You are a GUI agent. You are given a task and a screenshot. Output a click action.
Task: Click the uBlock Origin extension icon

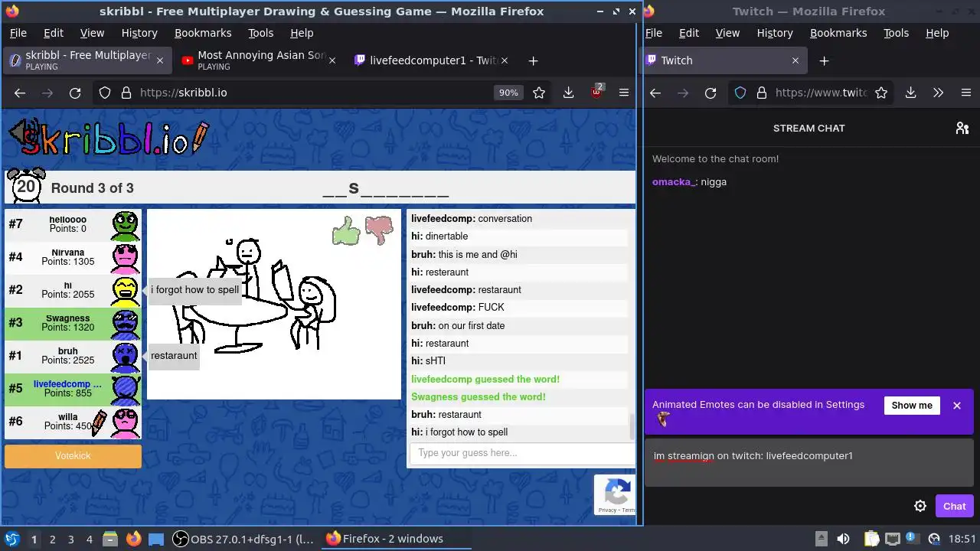point(596,93)
